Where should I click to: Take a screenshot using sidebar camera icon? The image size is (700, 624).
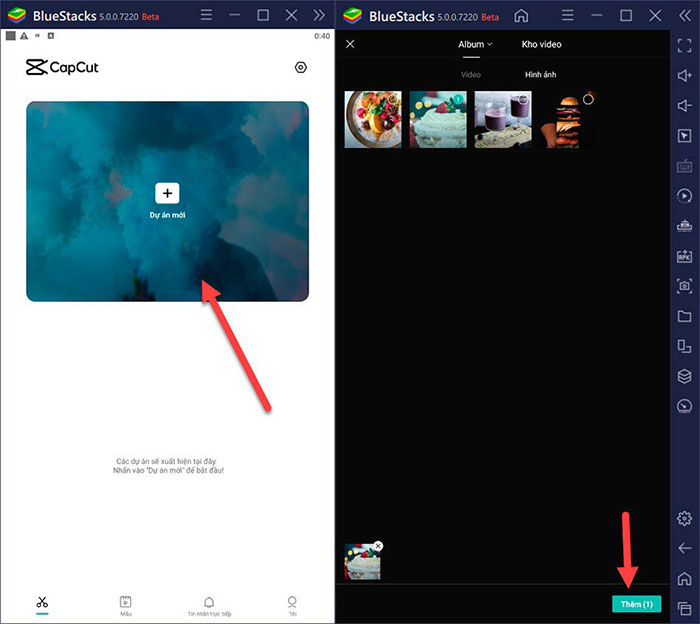(x=684, y=286)
